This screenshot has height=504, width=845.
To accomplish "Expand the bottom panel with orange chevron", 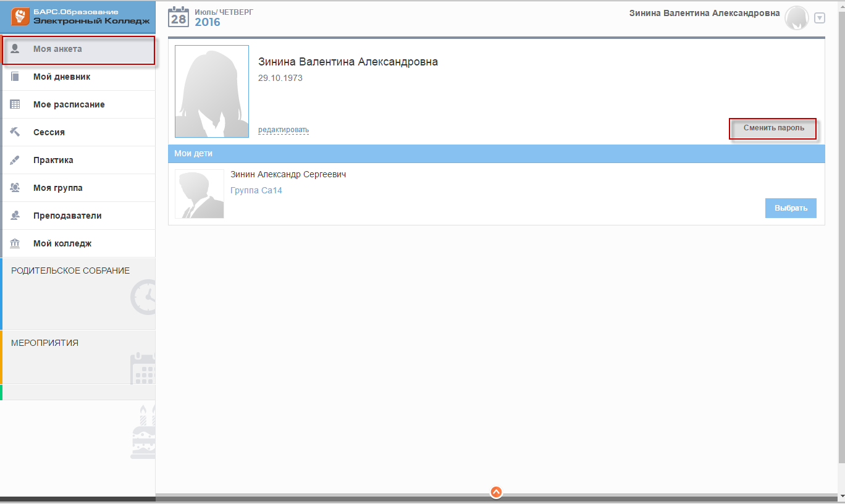I will 496,492.
